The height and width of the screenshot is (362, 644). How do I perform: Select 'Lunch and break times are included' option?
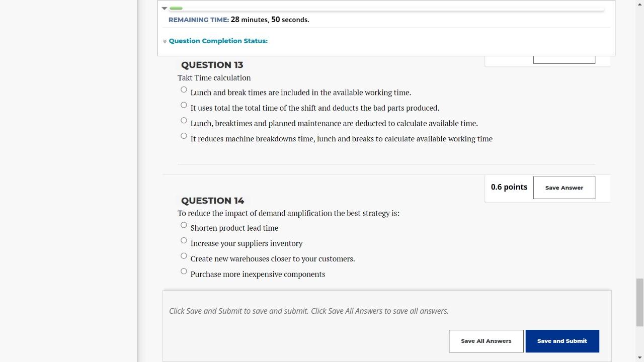[184, 90]
